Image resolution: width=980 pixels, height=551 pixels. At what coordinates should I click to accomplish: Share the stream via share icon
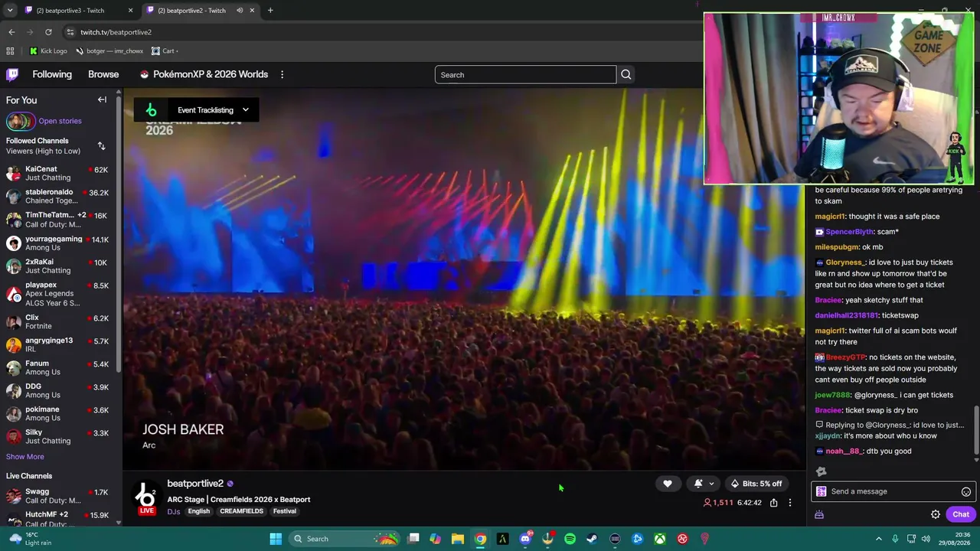pyautogui.click(x=773, y=503)
